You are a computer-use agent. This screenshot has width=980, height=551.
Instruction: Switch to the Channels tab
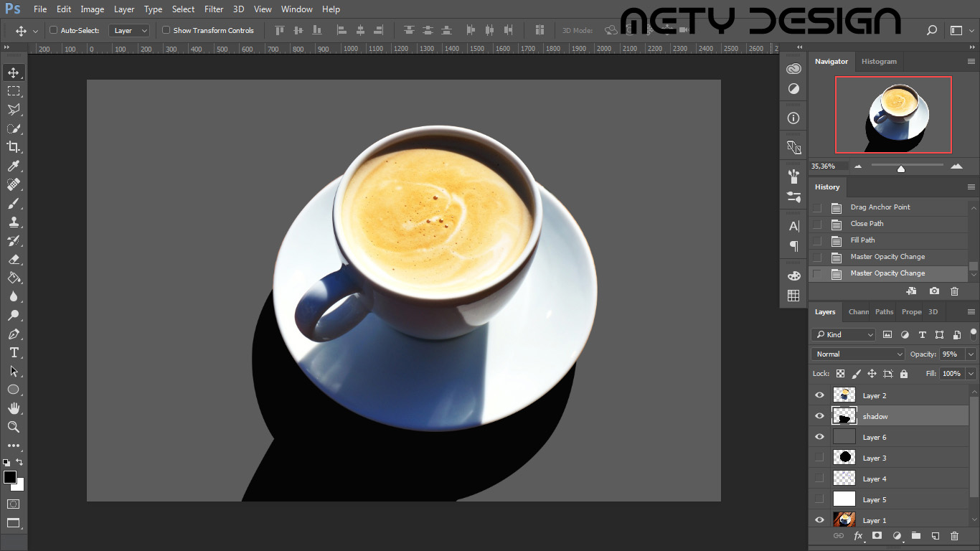tap(858, 312)
